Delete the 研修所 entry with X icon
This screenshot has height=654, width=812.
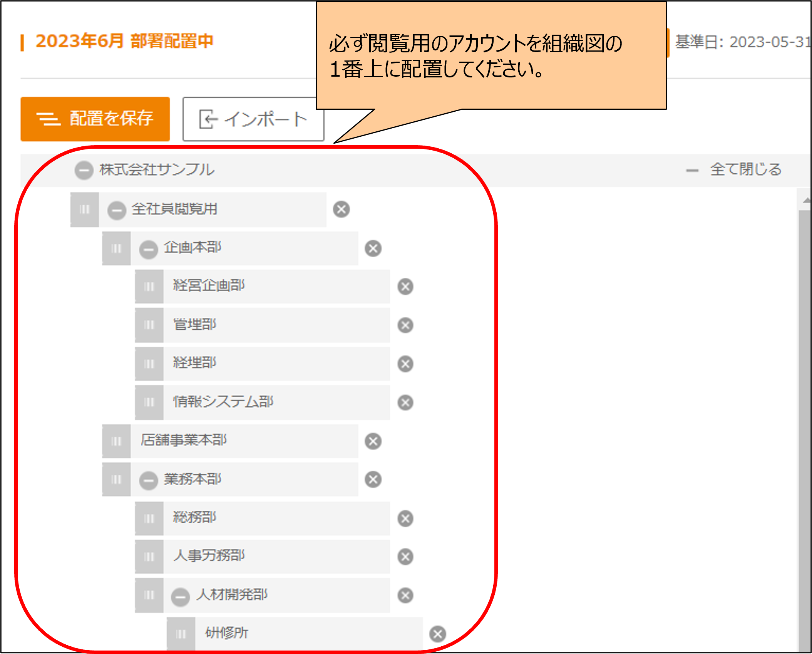point(437,634)
